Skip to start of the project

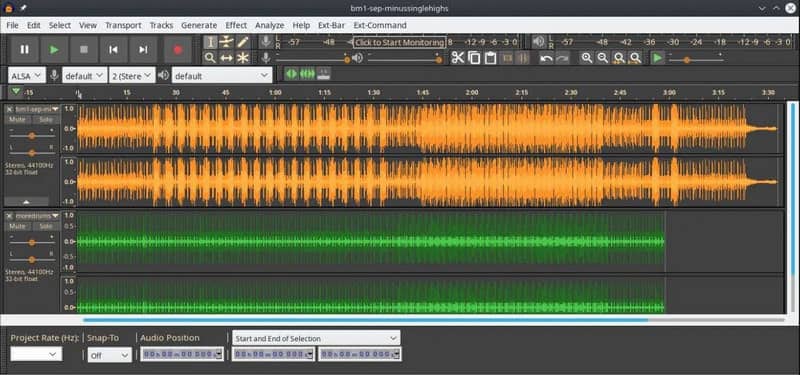tap(113, 49)
